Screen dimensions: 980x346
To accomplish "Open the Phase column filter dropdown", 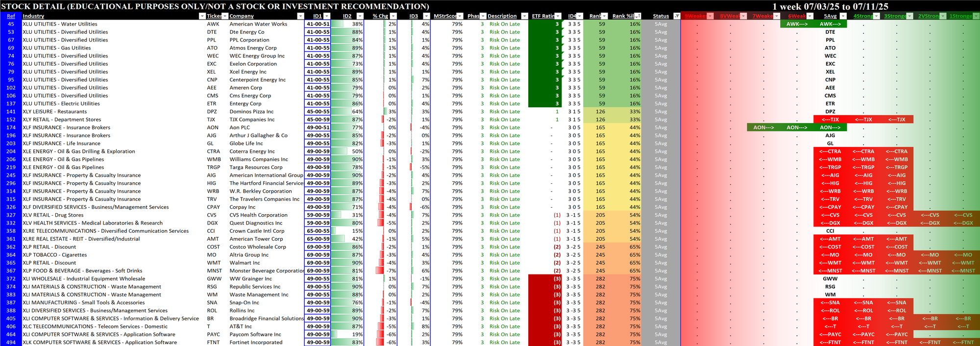I will click(x=483, y=16).
